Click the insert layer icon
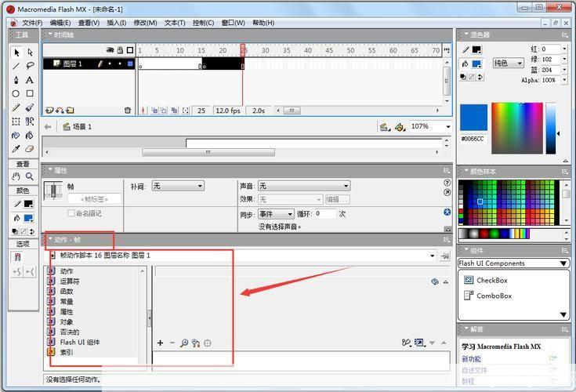The width and height of the screenshot is (576, 392). [x=49, y=111]
